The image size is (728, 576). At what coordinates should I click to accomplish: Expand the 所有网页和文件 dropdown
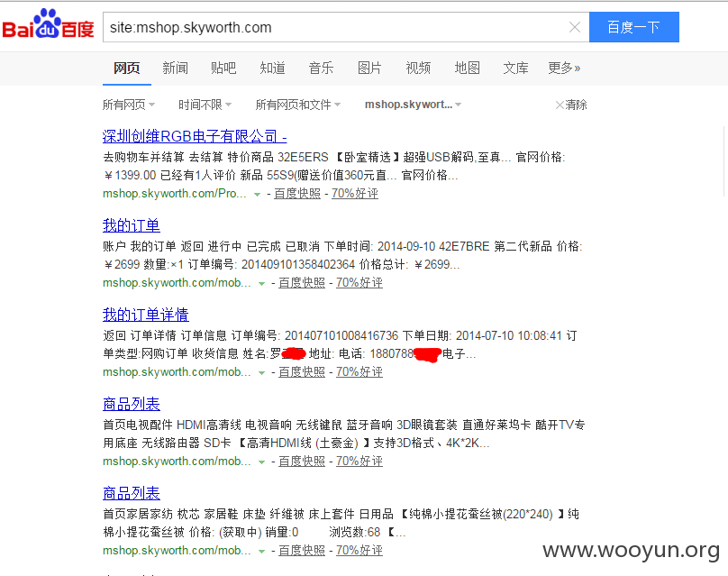click(298, 105)
